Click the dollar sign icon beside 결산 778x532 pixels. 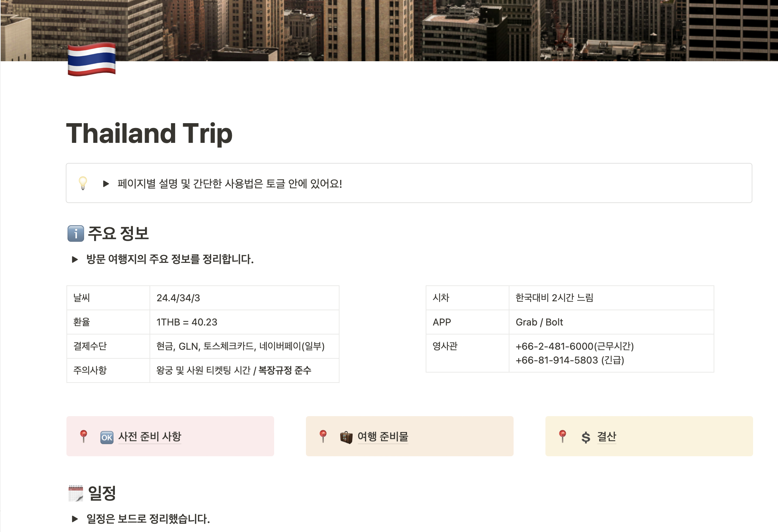pos(586,437)
